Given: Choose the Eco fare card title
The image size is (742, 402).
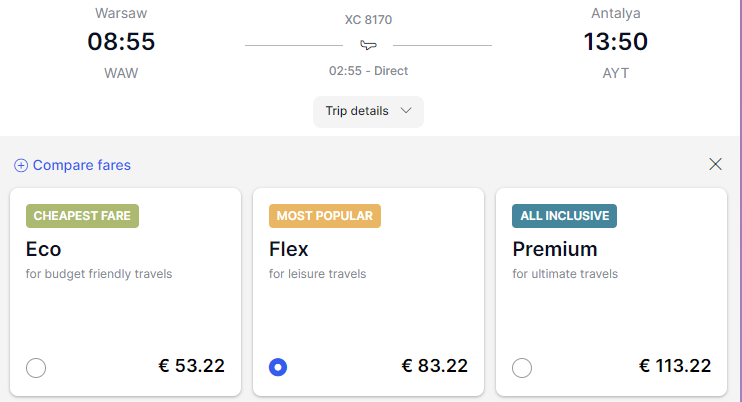Looking at the screenshot, I should coord(44,249).
